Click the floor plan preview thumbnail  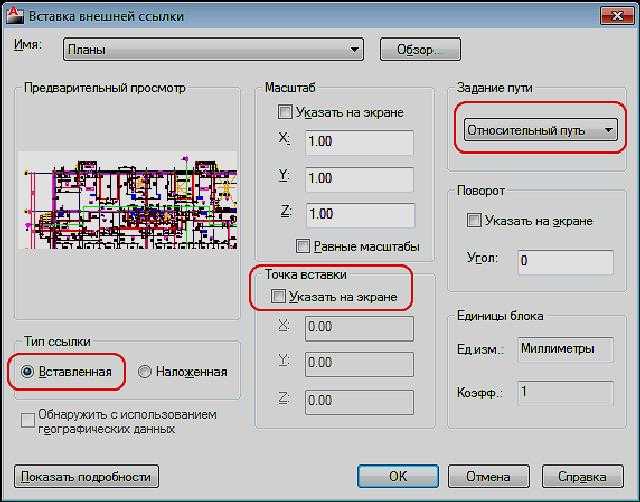tap(128, 200)
